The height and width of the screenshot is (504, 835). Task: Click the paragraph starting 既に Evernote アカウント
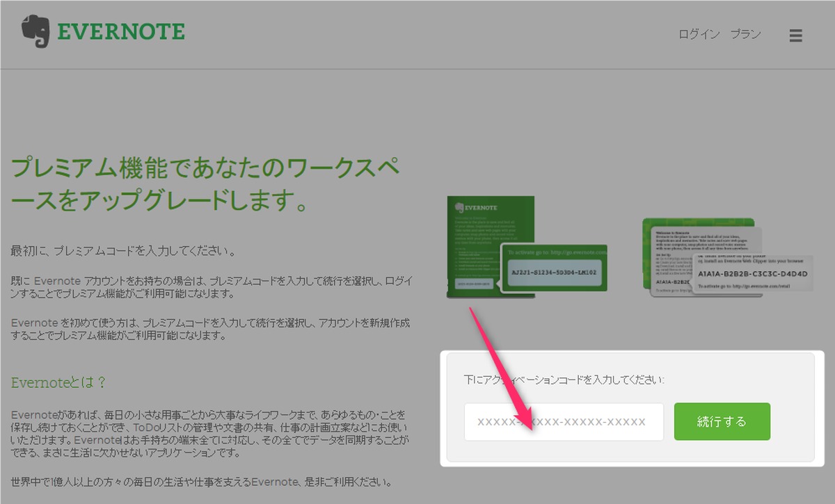click(212, 287)
